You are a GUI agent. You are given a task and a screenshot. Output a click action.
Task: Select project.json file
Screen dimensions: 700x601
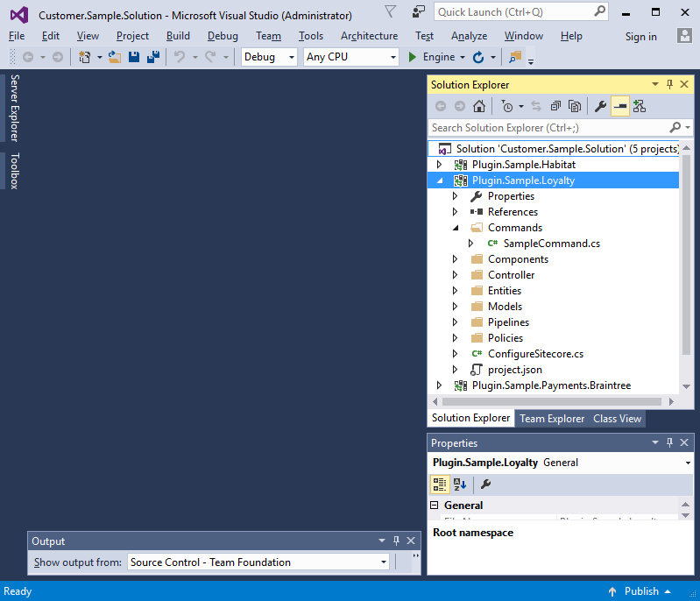click(x=515, y=370)
